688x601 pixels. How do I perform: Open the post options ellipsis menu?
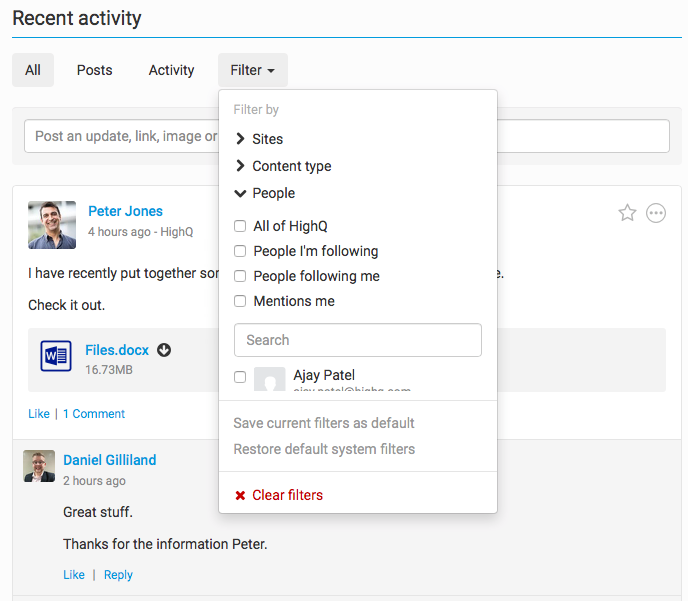656,213
